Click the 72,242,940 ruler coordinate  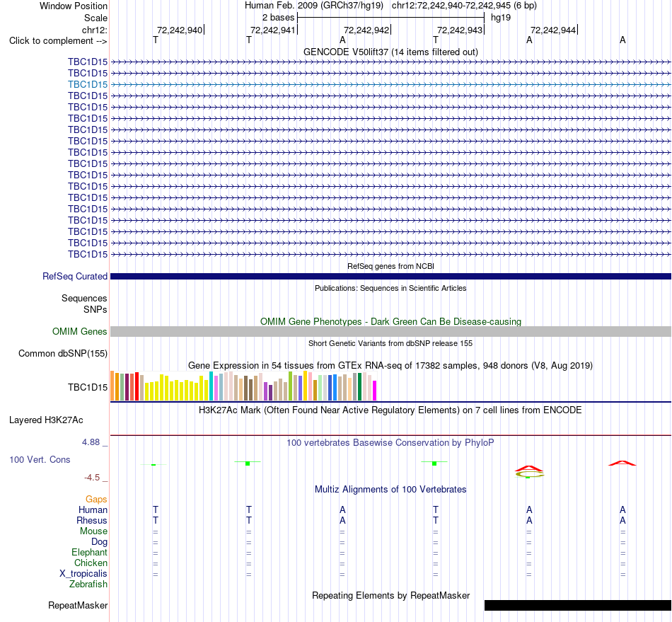click(180, 30)
